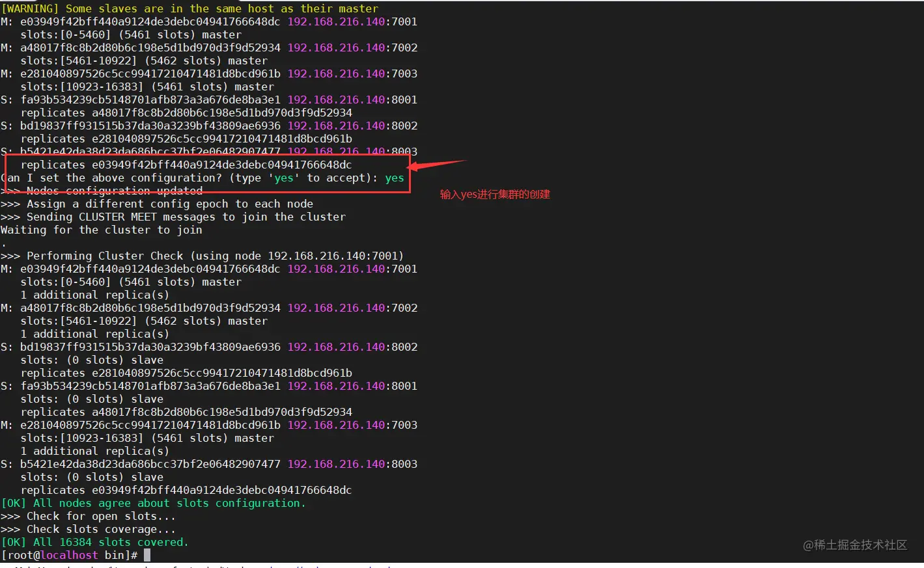Click master 7001 node line above the yes prompt
Viewport: 924px width, 568px height.
(209, 21)
